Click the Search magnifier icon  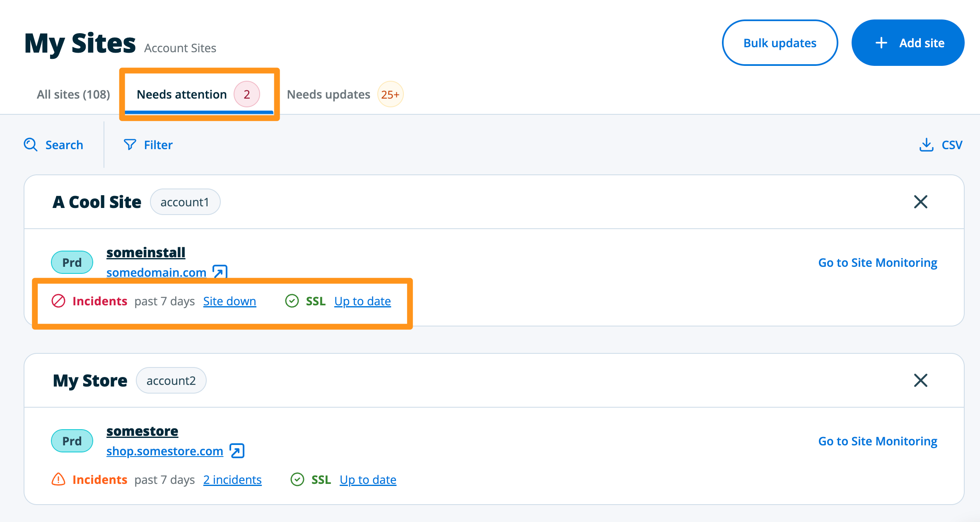pos(31,145)
